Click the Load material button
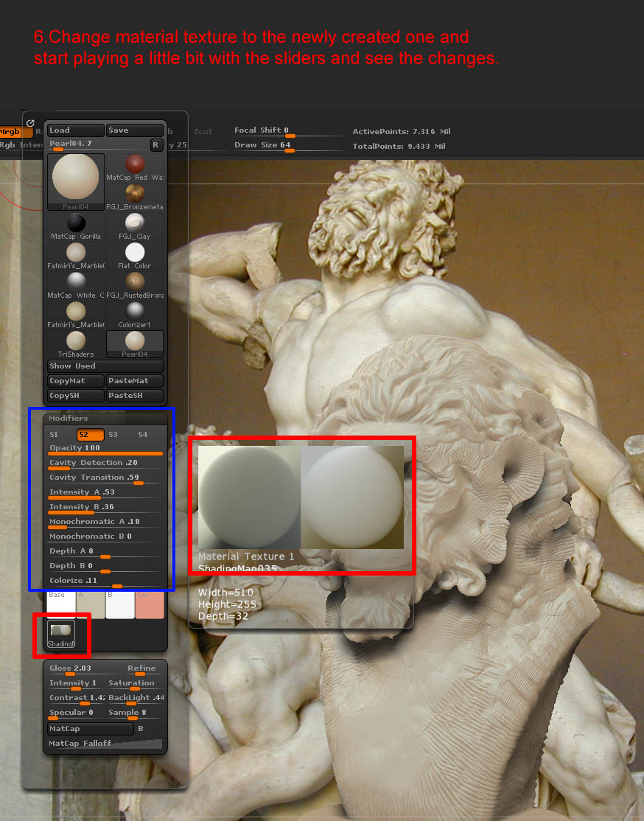This screenshot has height=821, width=644. (76, 130)
